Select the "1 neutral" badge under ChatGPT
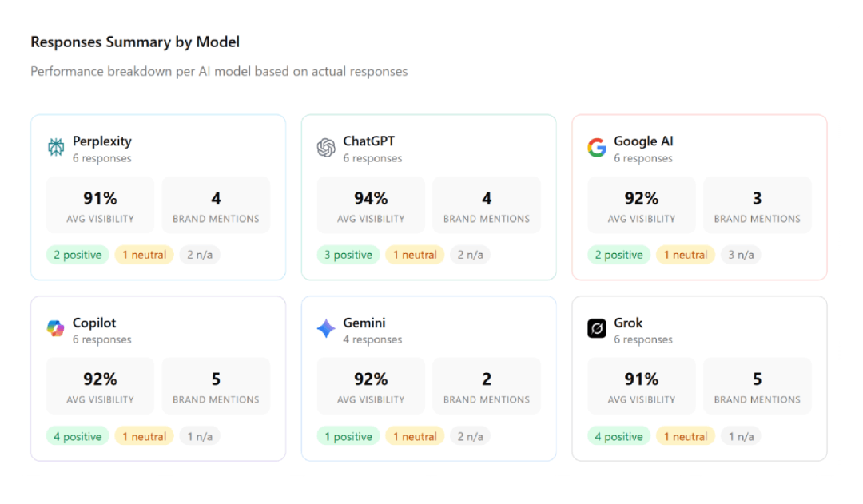The height and width of the screenshot is (504, 863). pos(415,254)
